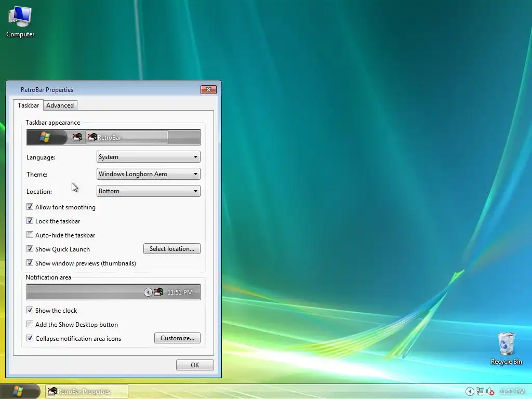The height and width of the screenshot is (399, 532).
Task: Click the RetroBar tray icon in notification preview
Action: 158,292
